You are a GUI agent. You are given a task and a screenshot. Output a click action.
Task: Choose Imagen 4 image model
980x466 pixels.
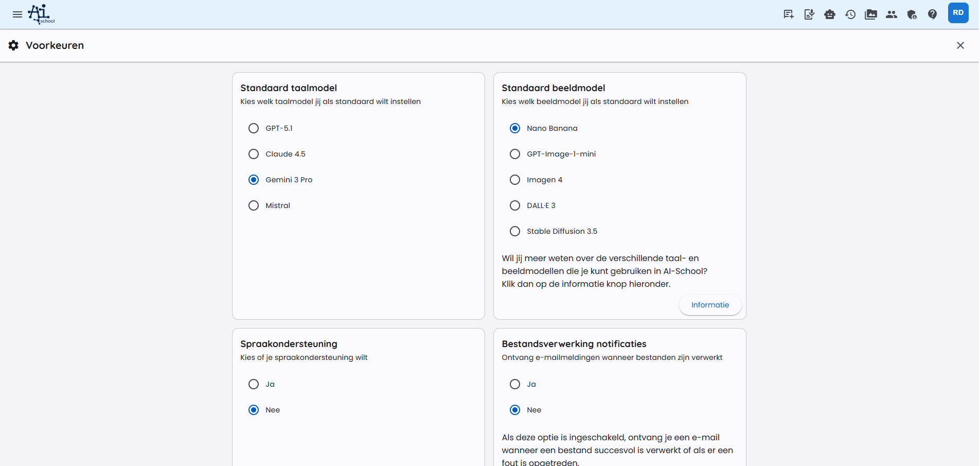(x=515, y=180)
